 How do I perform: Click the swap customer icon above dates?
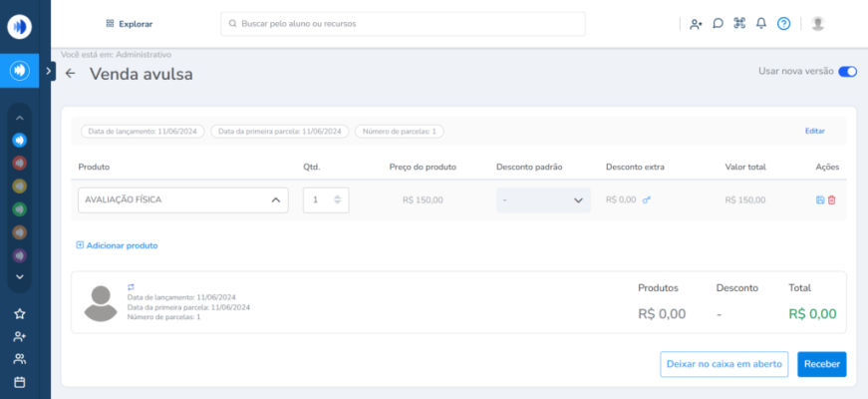point(131,287)
